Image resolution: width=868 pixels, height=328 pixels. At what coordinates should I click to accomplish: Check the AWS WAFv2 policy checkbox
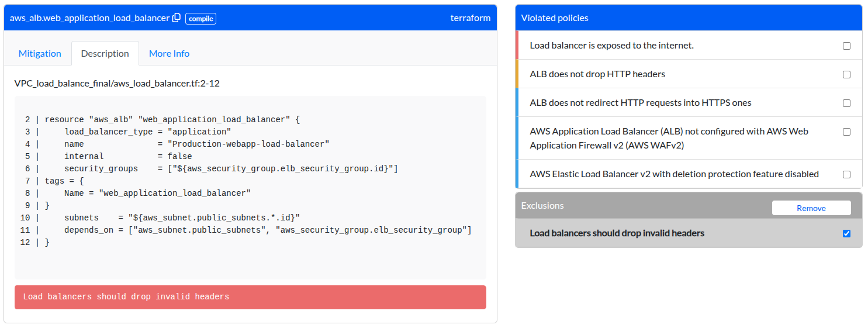(x=846, y=132)
